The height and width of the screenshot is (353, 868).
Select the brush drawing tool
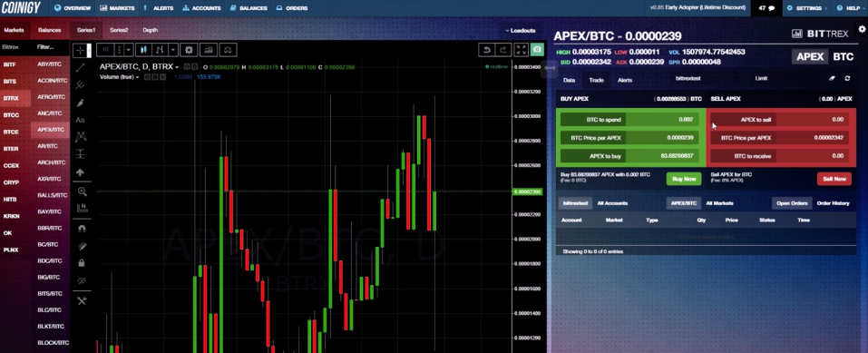point(80,103)
